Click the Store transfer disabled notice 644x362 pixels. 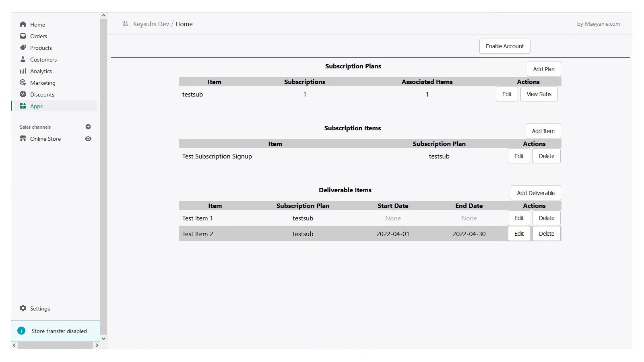click(56, 331)
